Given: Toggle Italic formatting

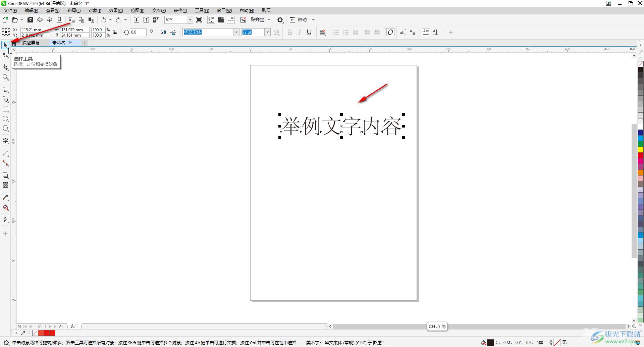Looking at the screenshot, I should coord(300,32).
